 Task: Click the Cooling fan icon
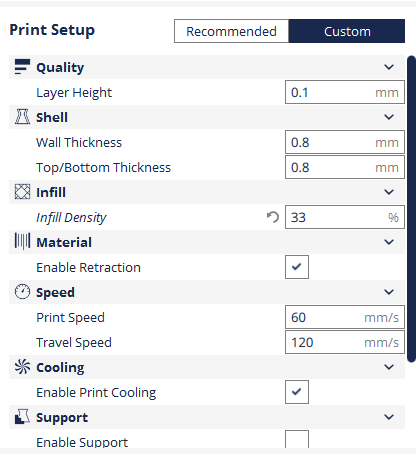tap(22, 367)
